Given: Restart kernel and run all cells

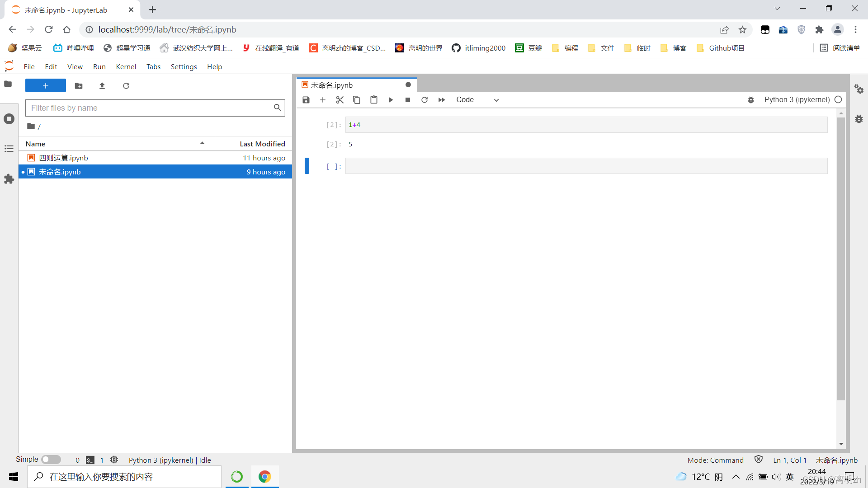Looking at the screenshot, I should point(442,100).
